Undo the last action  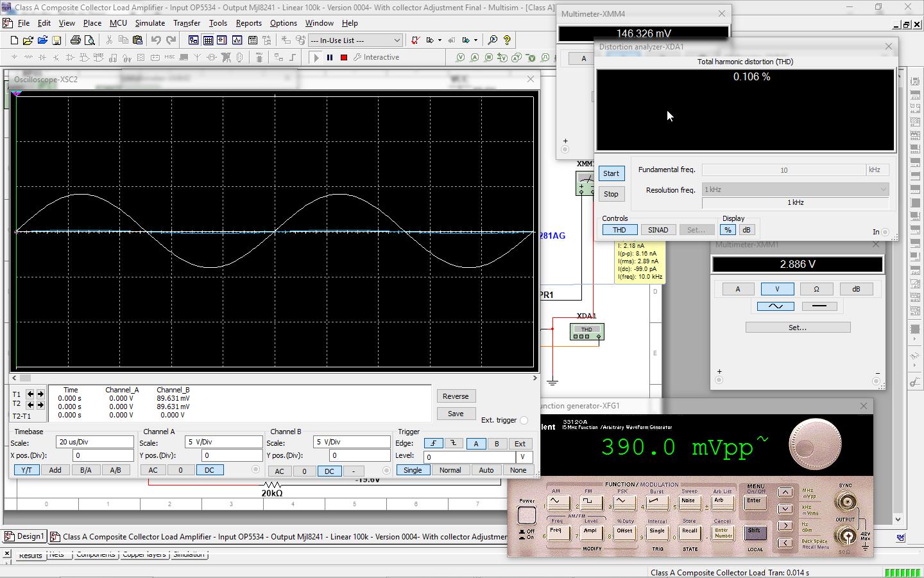point(156,40)
